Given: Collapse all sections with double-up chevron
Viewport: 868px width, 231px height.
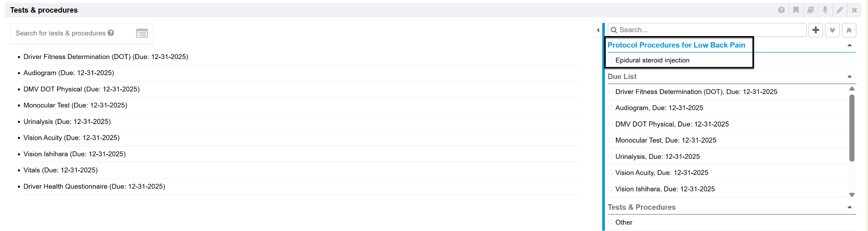Looking at the screenshot, I should 849,30.
